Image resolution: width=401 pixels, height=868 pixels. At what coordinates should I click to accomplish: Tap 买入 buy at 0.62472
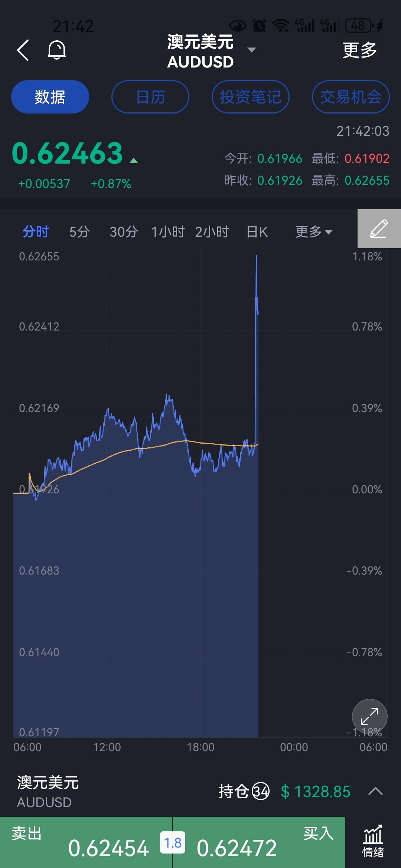point(259,842)
